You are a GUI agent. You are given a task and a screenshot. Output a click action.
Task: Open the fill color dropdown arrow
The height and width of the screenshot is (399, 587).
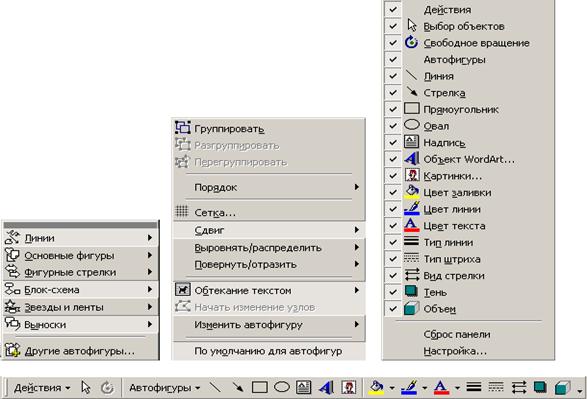coord(392,388)
